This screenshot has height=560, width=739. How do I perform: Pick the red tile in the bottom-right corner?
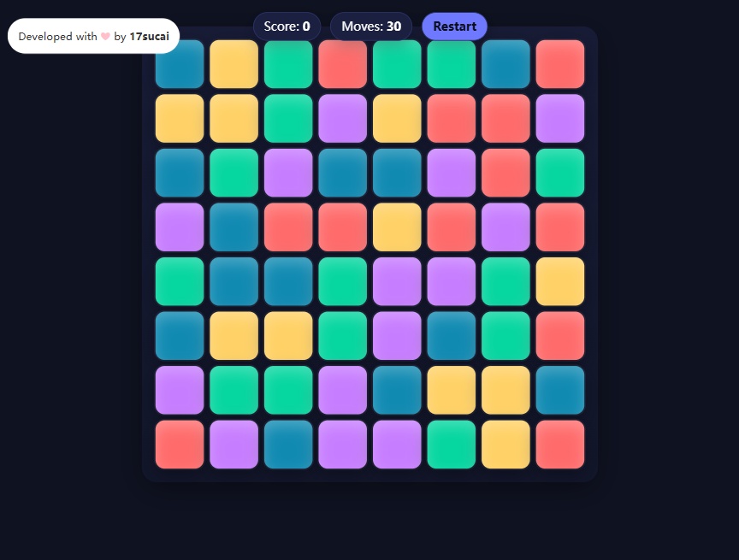[560, 445]
